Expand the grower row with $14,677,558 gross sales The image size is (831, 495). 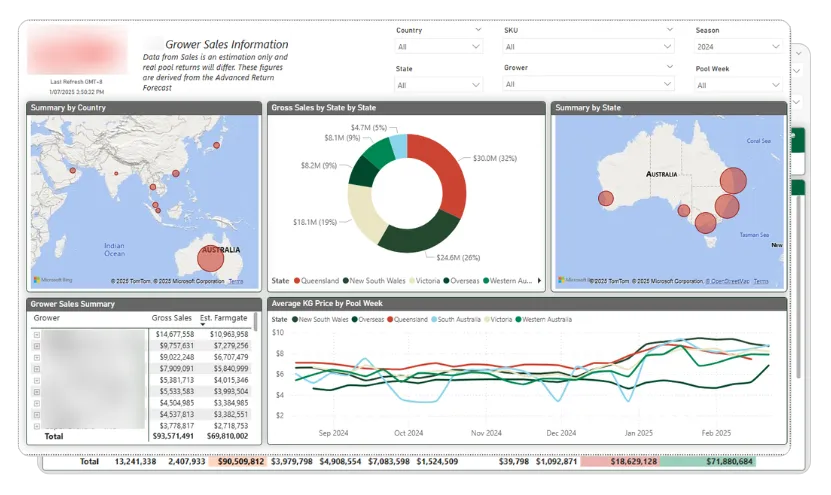point(37,334)
